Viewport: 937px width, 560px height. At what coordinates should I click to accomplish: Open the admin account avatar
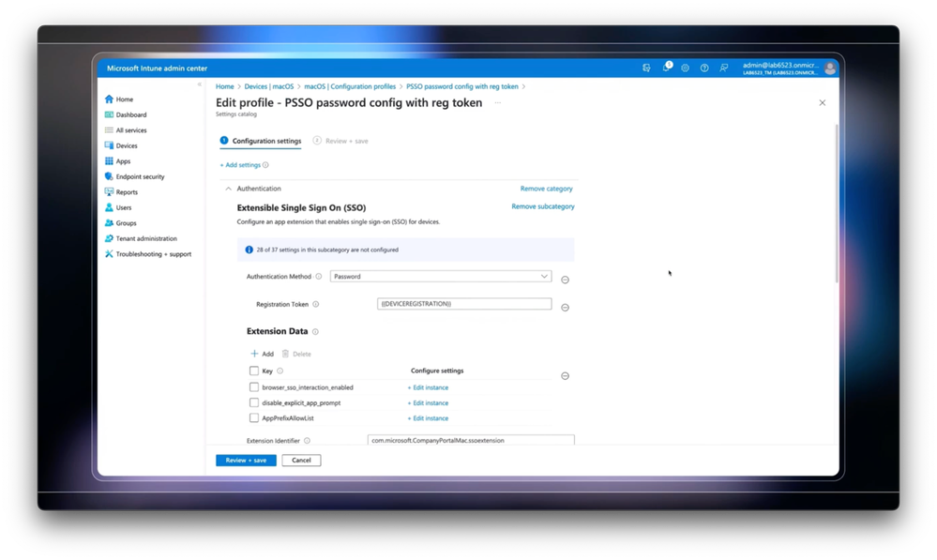[829, 68]
